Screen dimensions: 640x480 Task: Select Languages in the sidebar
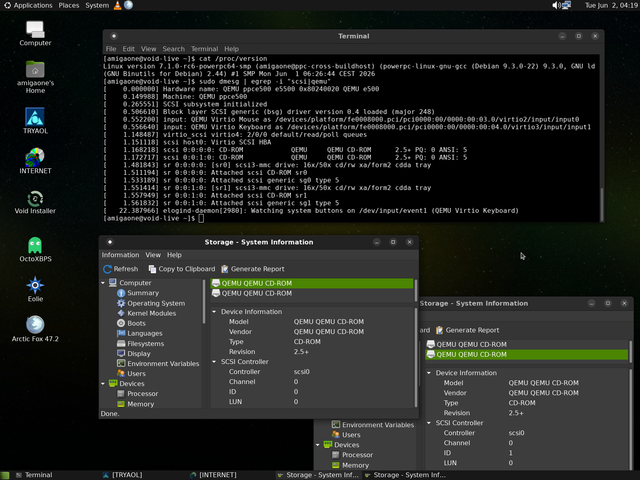(144, 333)
